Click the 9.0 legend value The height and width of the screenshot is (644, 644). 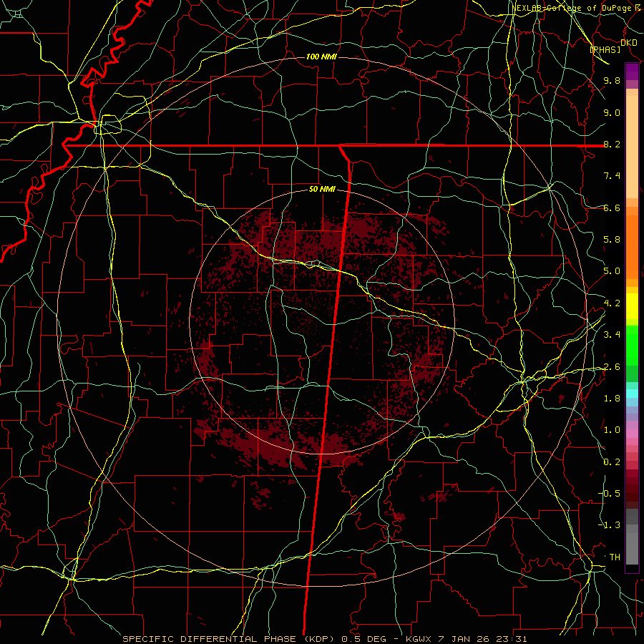(612, 112)
